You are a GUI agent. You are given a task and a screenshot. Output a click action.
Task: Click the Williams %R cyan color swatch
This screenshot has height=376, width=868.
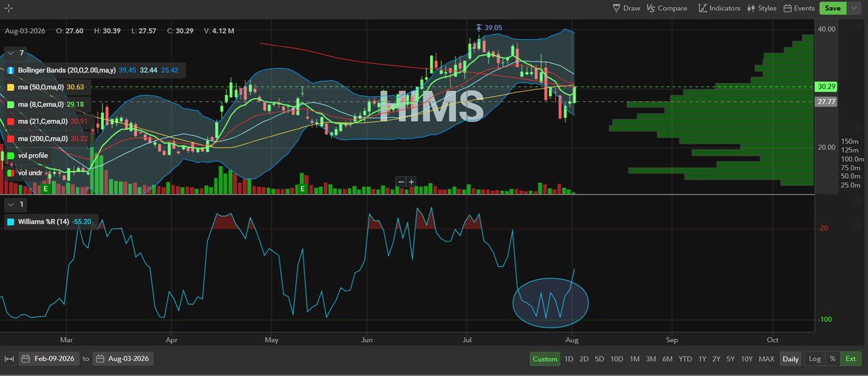(11, 222)
